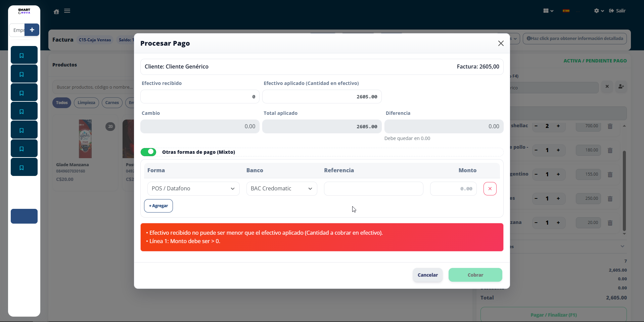Click the Spanish flag language icon
644x322 pixels.
pyautogui.click(x=566, y=11)
